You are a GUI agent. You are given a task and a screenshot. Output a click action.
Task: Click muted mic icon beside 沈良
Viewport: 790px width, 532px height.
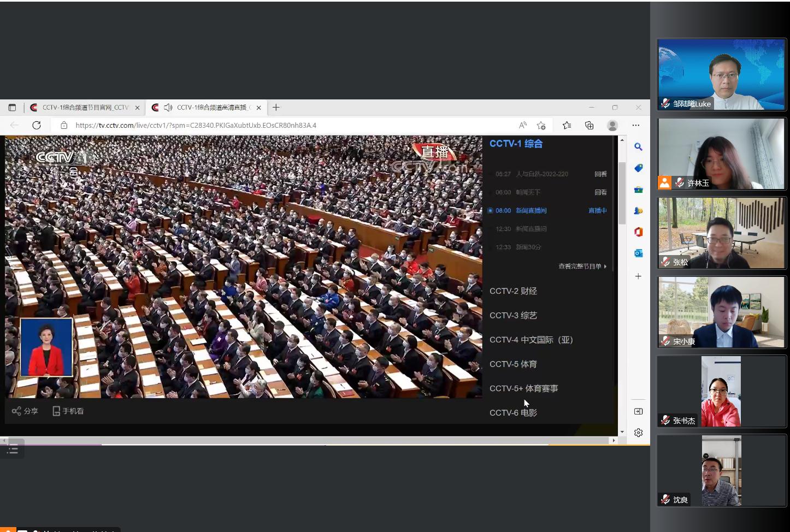click(665, 499)
